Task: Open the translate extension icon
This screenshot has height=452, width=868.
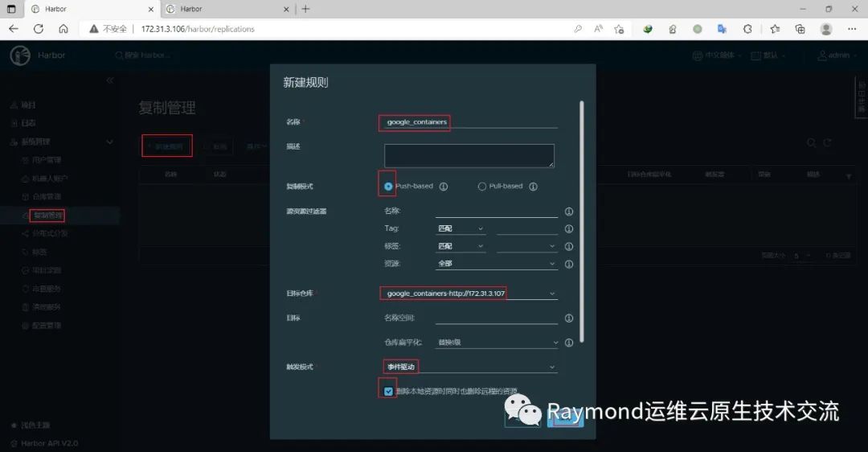Action: tap(722, 29)
